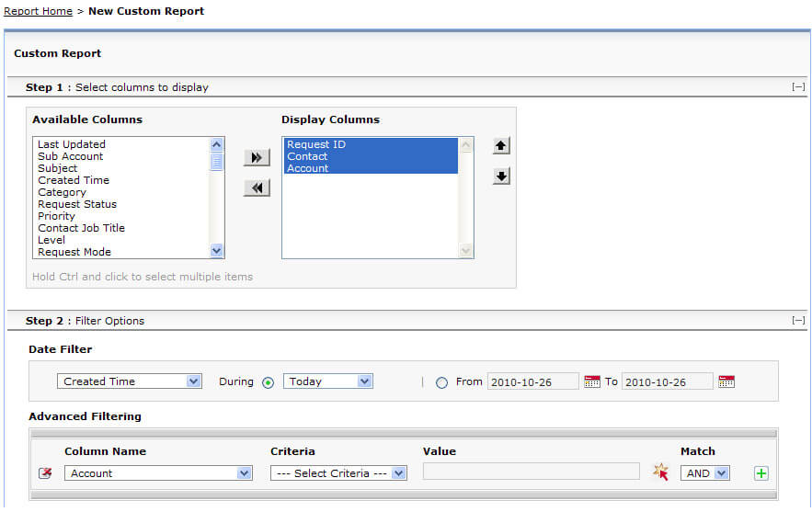Remove selected columns from Display Columns
This screenshot has height=512, width=812.
[257, 188]
